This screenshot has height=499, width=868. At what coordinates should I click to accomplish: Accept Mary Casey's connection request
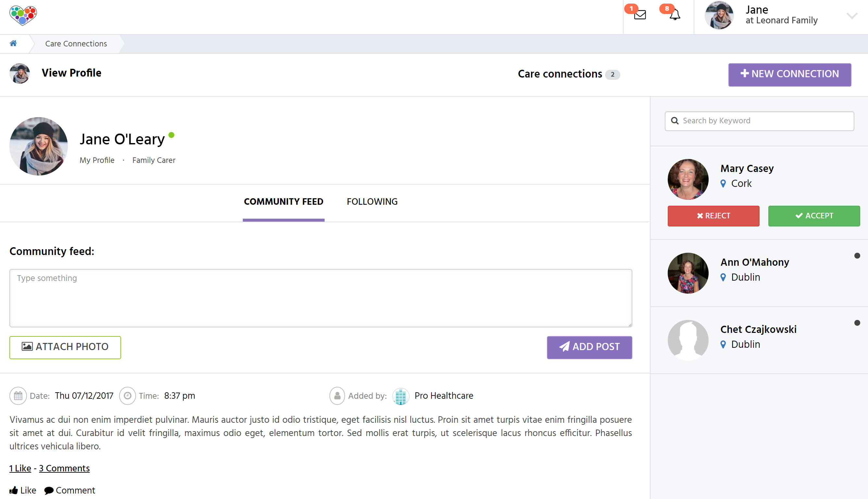click(814, 216)
